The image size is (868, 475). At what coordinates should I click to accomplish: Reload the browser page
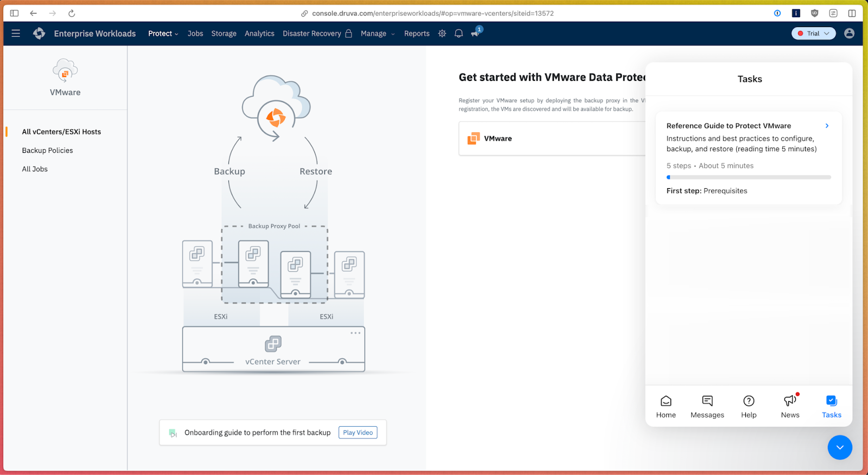[72, 13]
